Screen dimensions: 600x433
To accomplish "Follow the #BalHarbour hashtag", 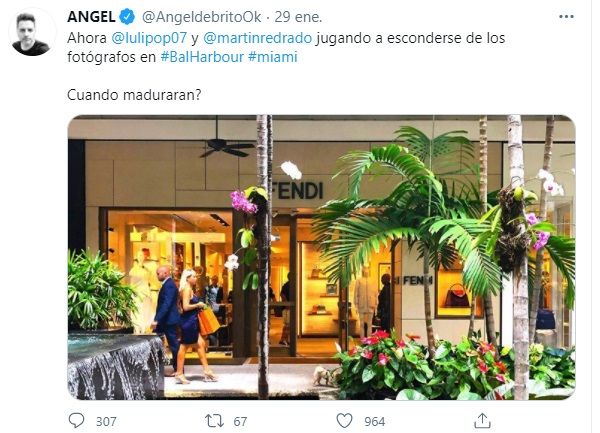I will (202, 57).
